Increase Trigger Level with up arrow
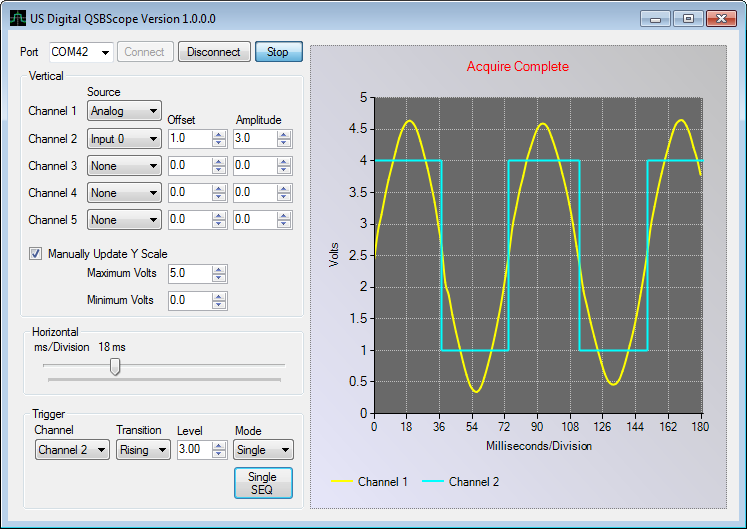Viewport: 747px width, 529px height. coord(220,446)
